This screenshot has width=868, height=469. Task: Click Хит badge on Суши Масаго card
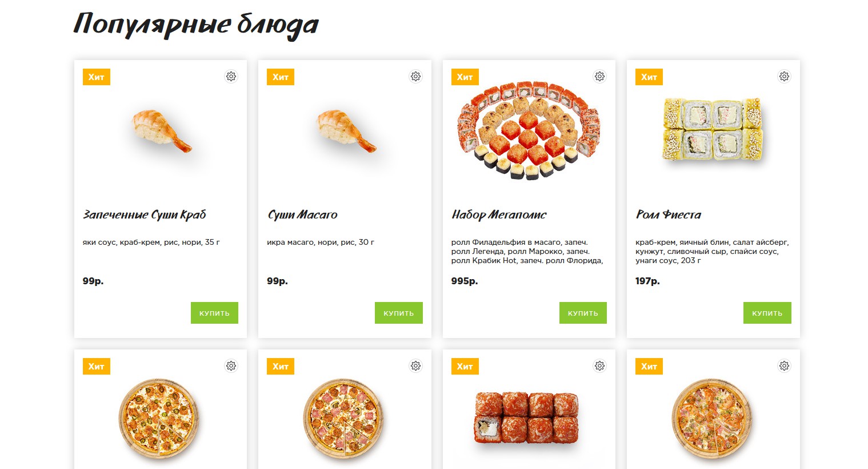coord(281,77)
